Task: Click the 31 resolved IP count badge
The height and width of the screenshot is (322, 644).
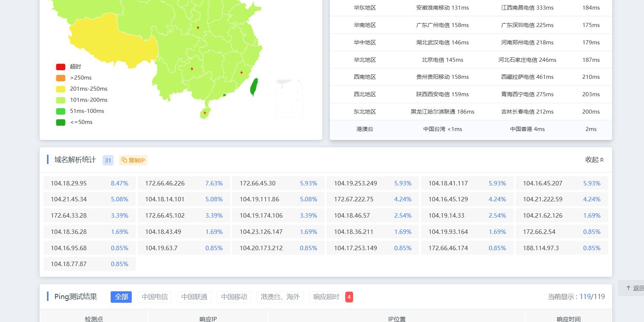Action: 108,160
